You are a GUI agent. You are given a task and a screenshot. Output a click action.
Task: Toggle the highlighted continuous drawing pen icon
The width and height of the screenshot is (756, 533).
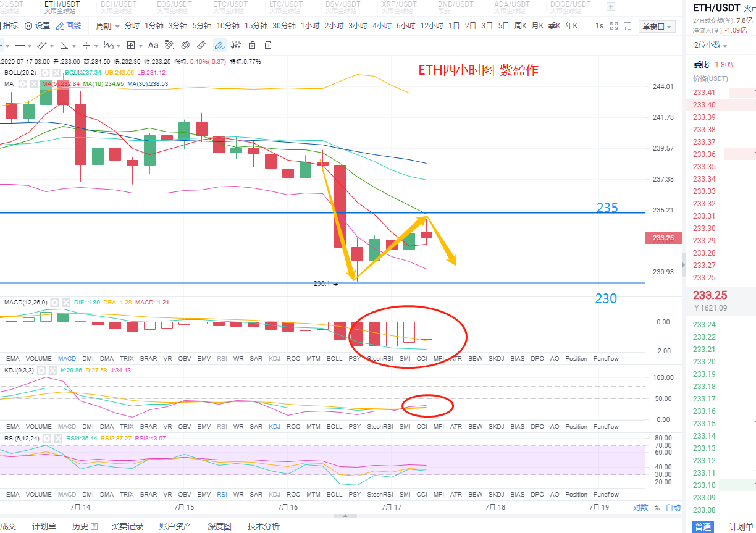pyautogui.click(x=220, y=45)
